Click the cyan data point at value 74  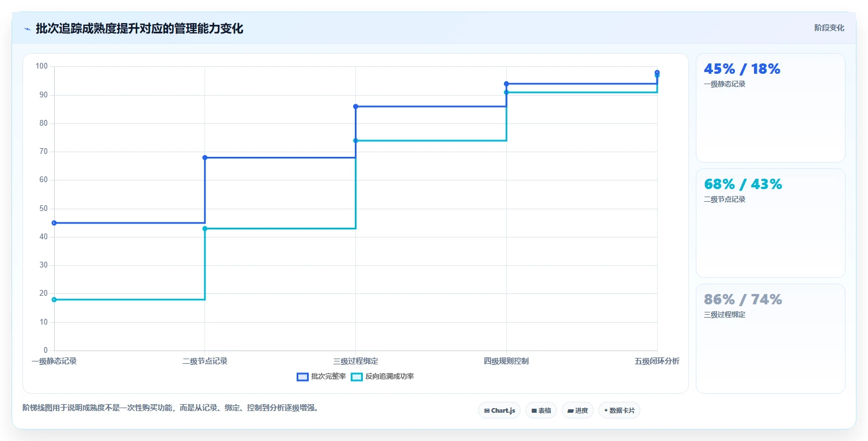click(355, 140)
